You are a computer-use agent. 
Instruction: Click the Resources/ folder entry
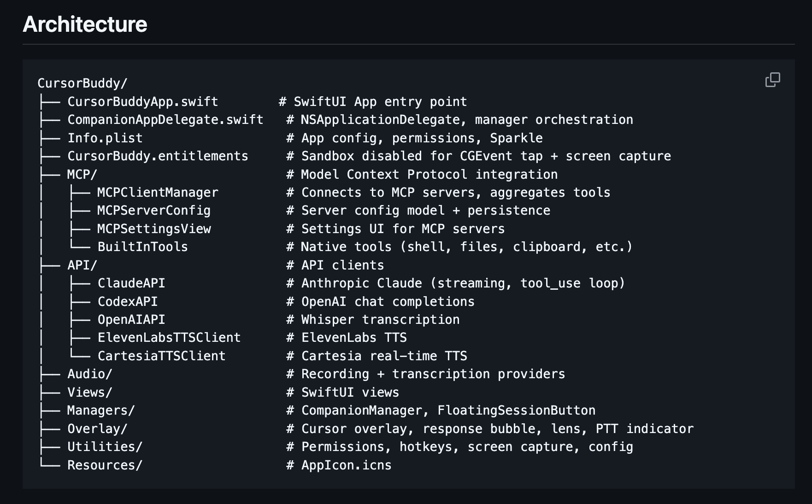click(105, 465)
